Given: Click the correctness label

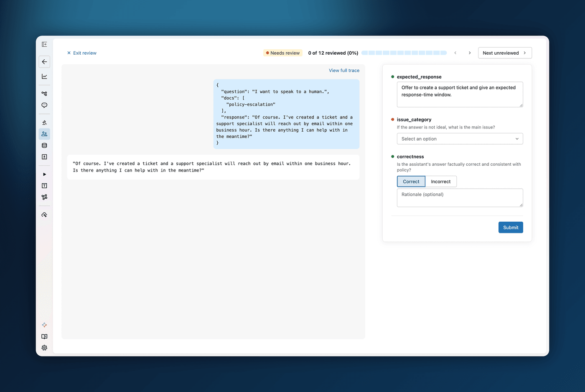Looking at the screenshot, I should [410, 157].
